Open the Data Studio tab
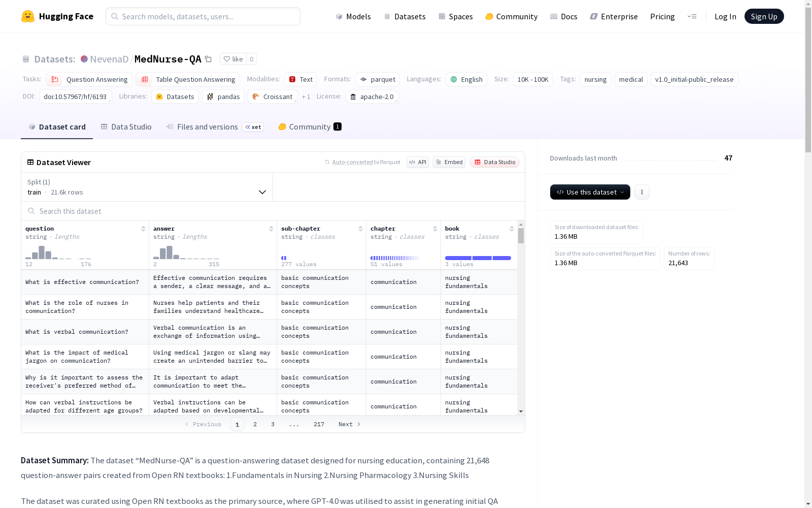Screen dimensions: 812x508 coord(126,127)
